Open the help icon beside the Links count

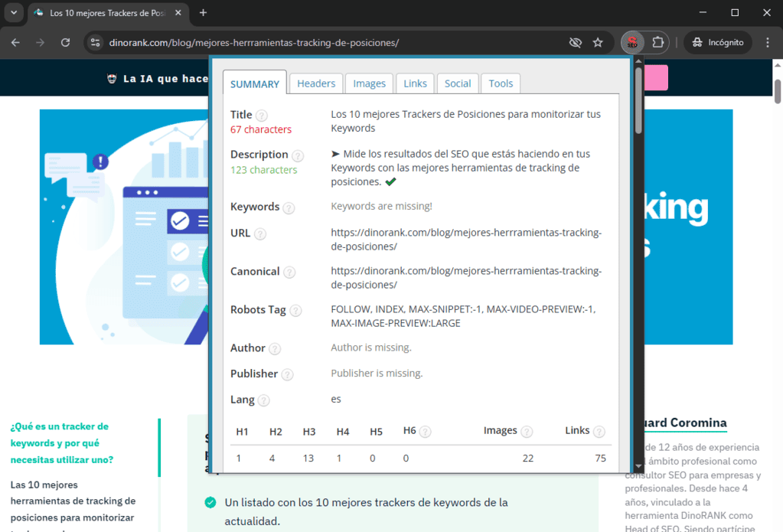(x=599, y=431)
